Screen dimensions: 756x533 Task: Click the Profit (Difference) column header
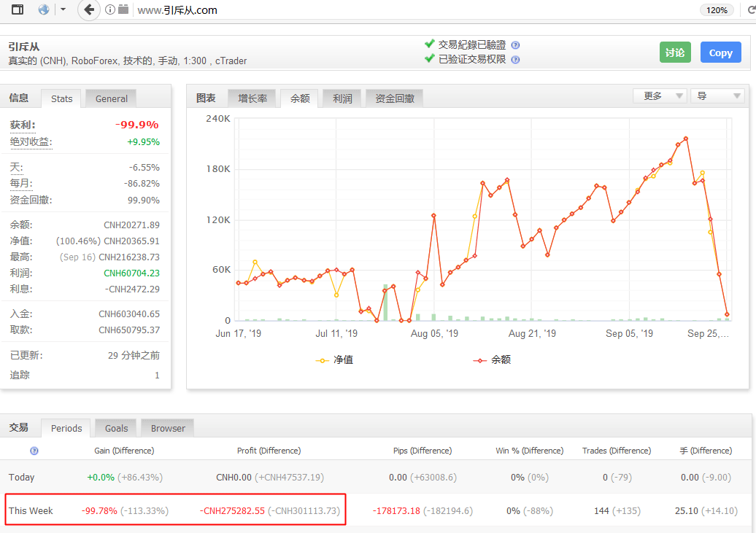269,451
